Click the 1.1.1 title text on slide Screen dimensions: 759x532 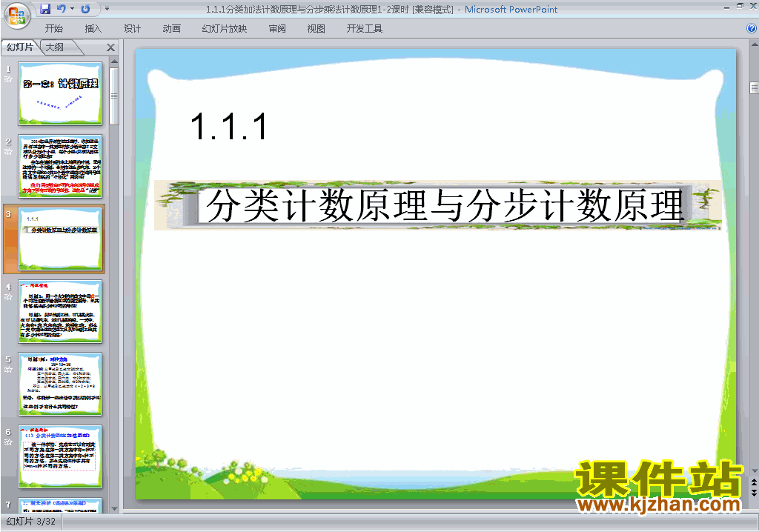tap(228, 127)
